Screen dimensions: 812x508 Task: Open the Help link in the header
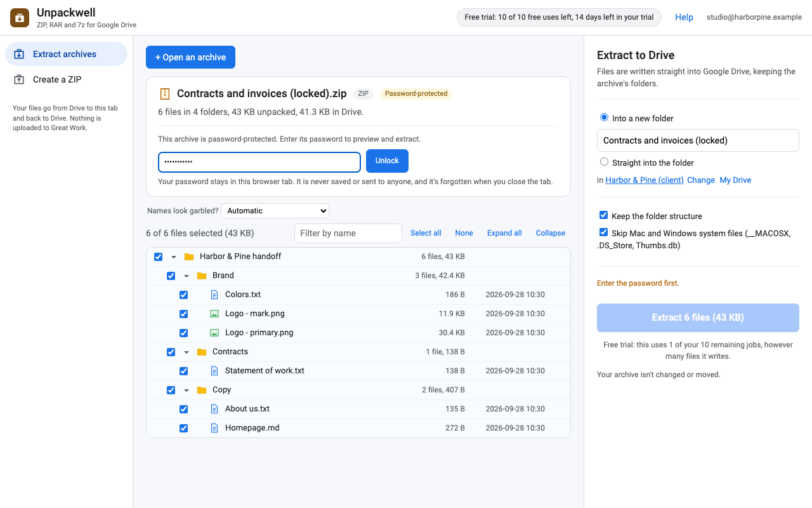click(684, 17)
